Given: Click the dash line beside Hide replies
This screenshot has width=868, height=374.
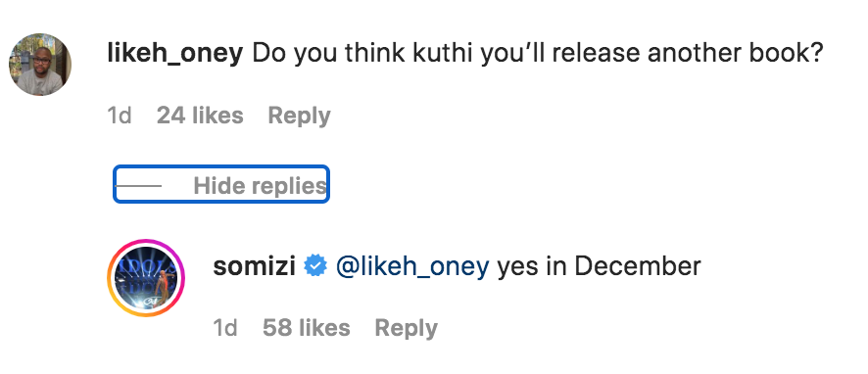Looking at the screenshot, I should tap(138, 186).
